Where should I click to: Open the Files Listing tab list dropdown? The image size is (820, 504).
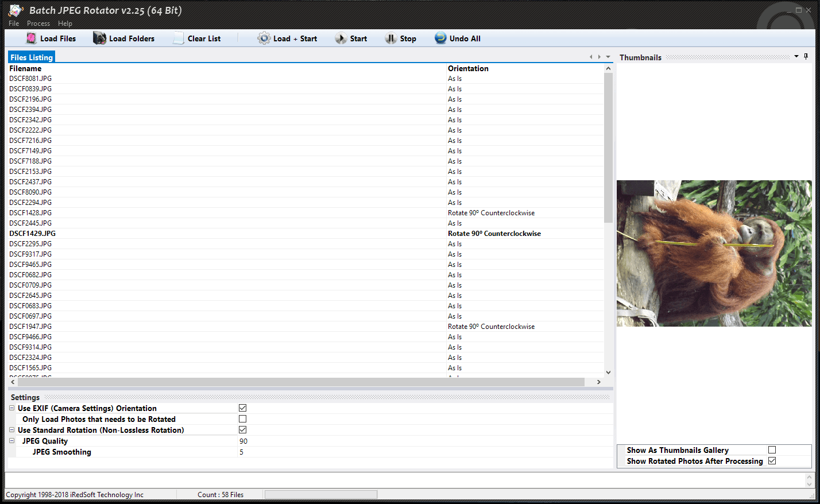point(608,57)
